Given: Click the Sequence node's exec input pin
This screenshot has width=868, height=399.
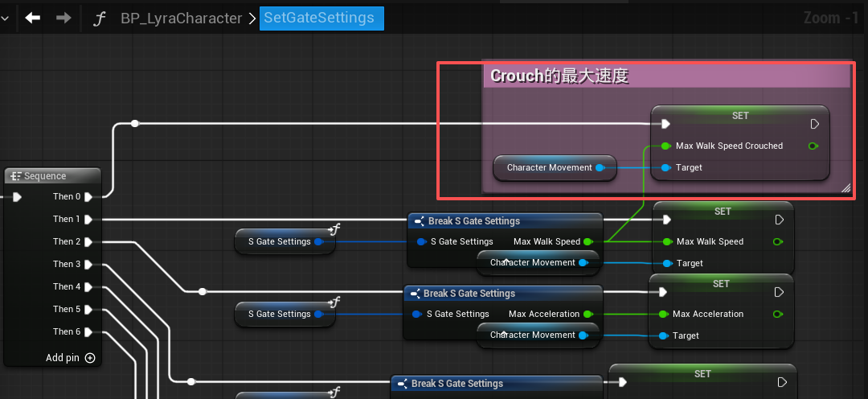Looking at the screenshot, I should coord(17,197).
